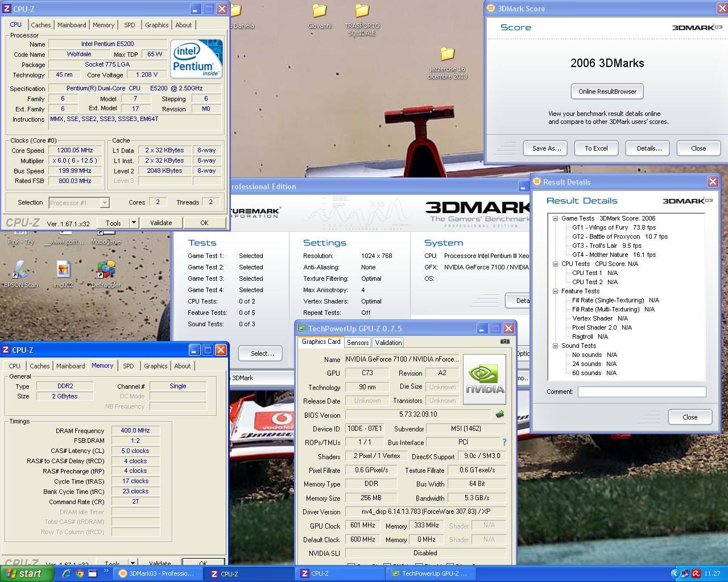Close the Result Details dialog via Close button
Image resolution: width=728 pixels, height=582 pixels.
(690, 417)
